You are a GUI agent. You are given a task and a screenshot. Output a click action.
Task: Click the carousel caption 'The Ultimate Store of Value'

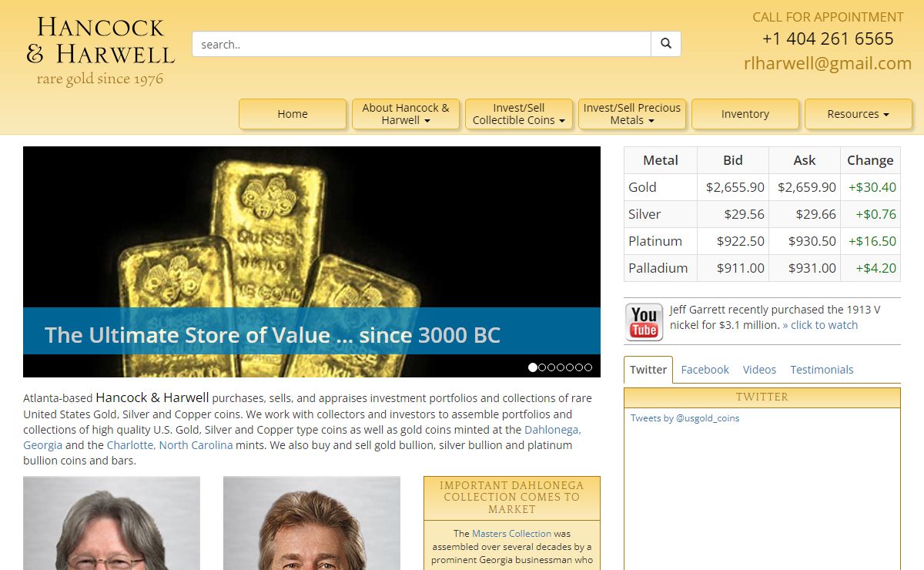(x=273, y=335)
